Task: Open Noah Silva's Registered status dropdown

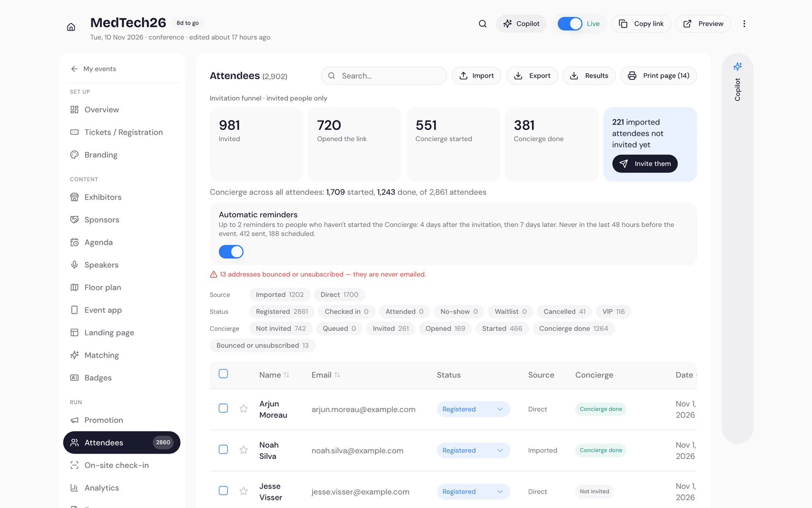Action: click(473, 450)
